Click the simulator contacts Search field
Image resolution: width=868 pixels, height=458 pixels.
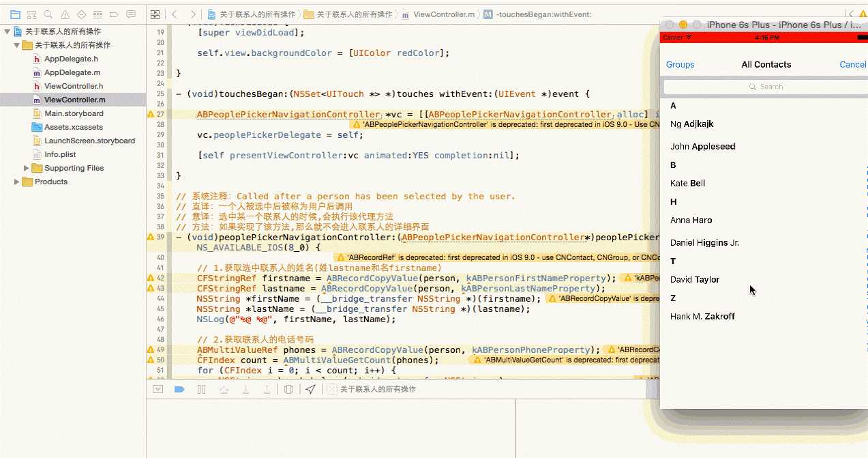pyautogui.click(x=766, y=87)
